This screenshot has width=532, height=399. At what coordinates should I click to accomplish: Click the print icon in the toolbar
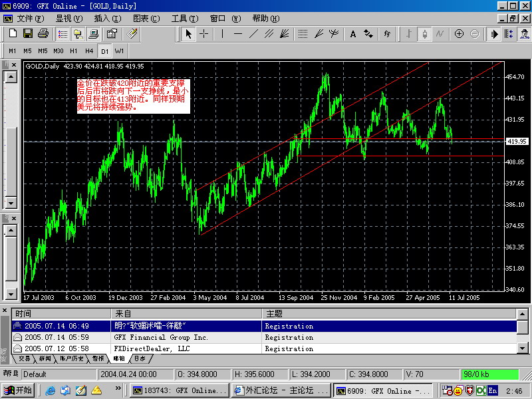click(43, 34)
